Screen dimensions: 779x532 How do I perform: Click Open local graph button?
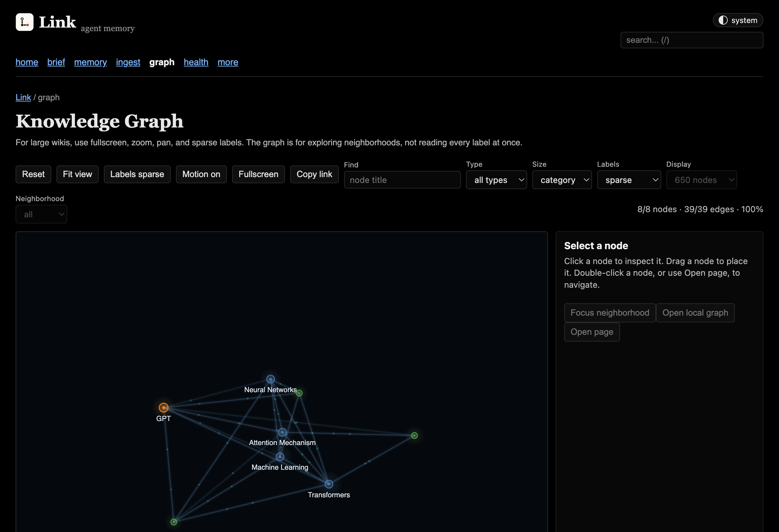pyautogui.click(x=695, y=313)
